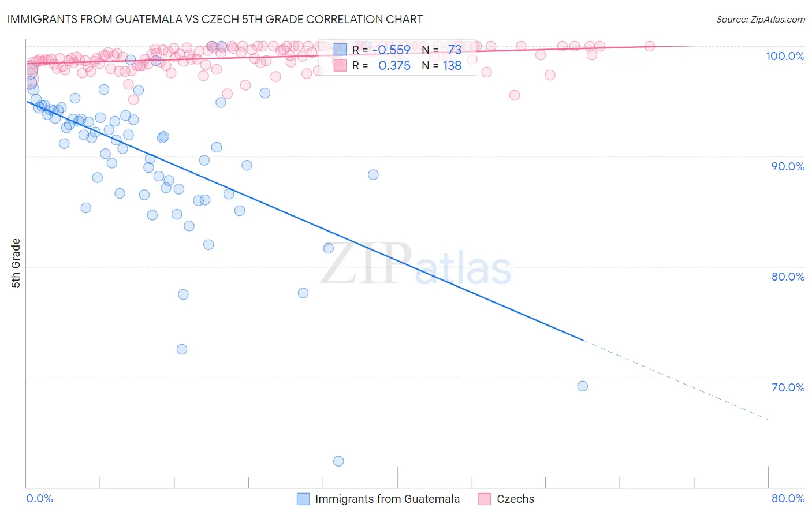Select the Czechs legend label
The width and height of the screenshot is (812, 515).
[516, 499]
